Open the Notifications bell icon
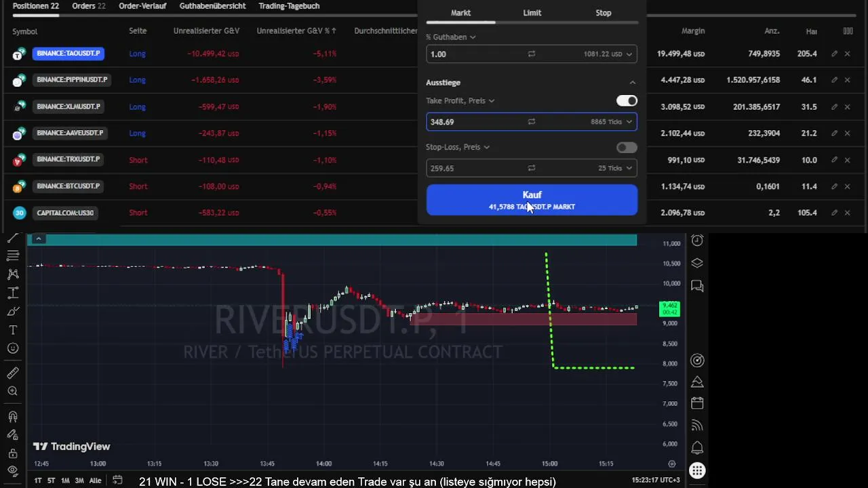This screenshot has height=488, width=868. pyautogui.click(x=697, y=448)
